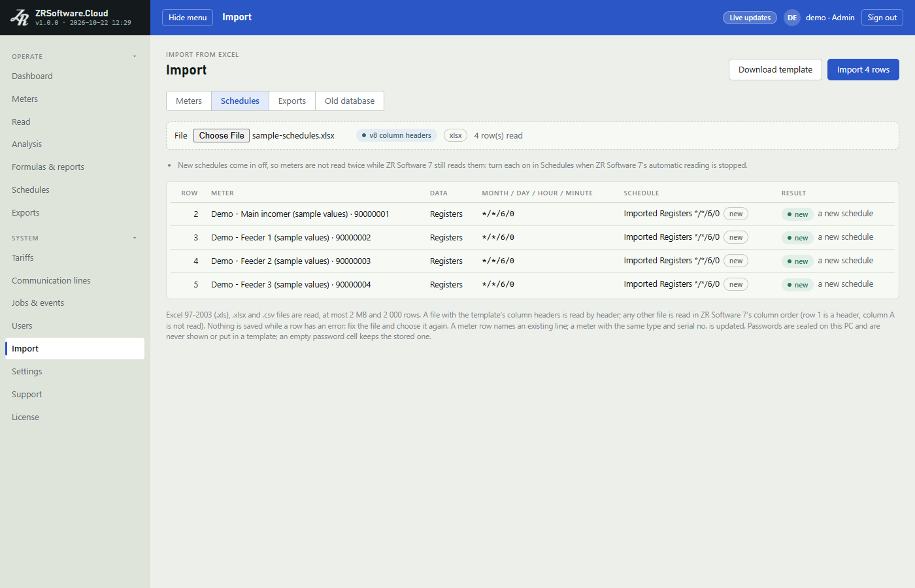Open Formulas & reports

point(75,167)
